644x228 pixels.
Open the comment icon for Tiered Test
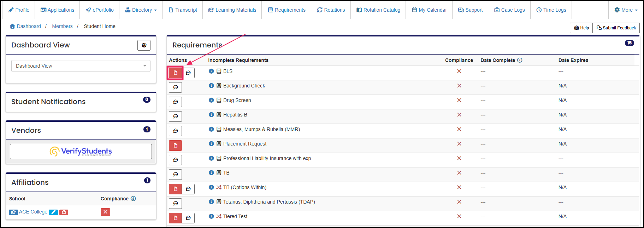point(188,218)
